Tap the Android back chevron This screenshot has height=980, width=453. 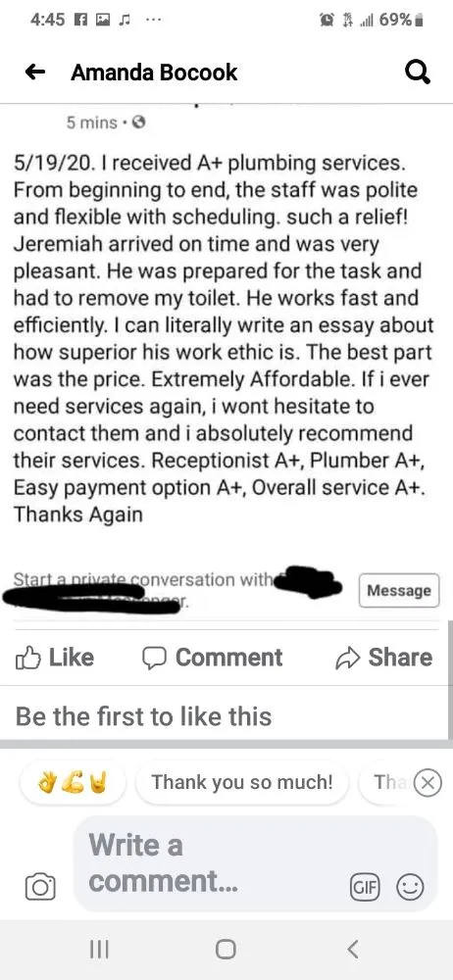(x=353, y=950)
